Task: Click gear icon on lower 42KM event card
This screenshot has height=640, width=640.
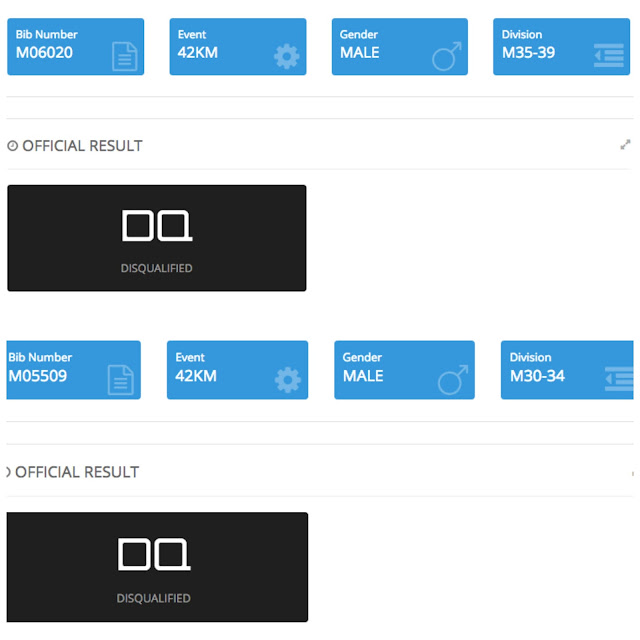Action: (x=288, y=380)
